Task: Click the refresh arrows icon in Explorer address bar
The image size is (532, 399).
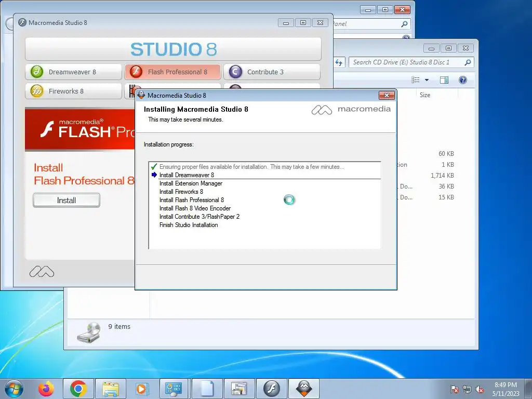Action: (x=339, y=62)
